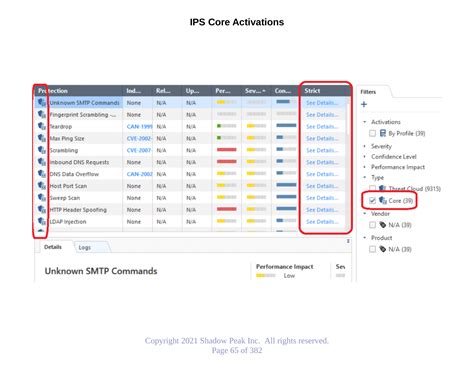Select the Filters tab
Screen dimensions: 474x365
tap(368, 92)
